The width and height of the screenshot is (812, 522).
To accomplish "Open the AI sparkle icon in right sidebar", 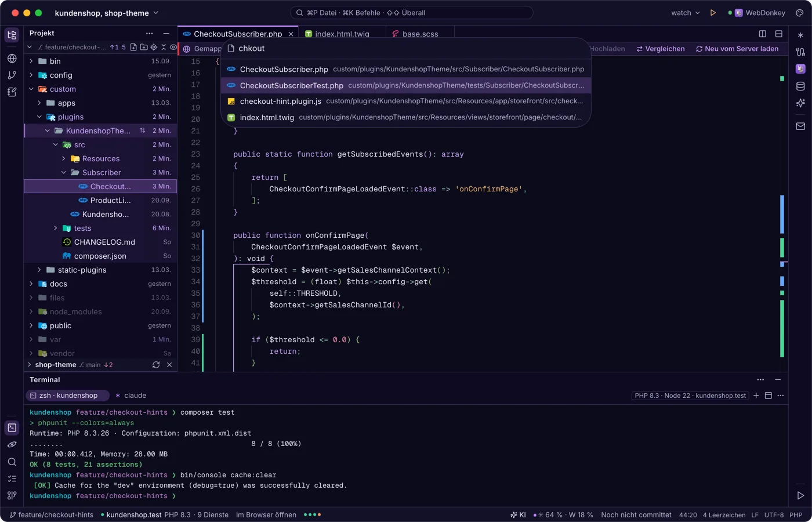I will click(x=800, y=103).
